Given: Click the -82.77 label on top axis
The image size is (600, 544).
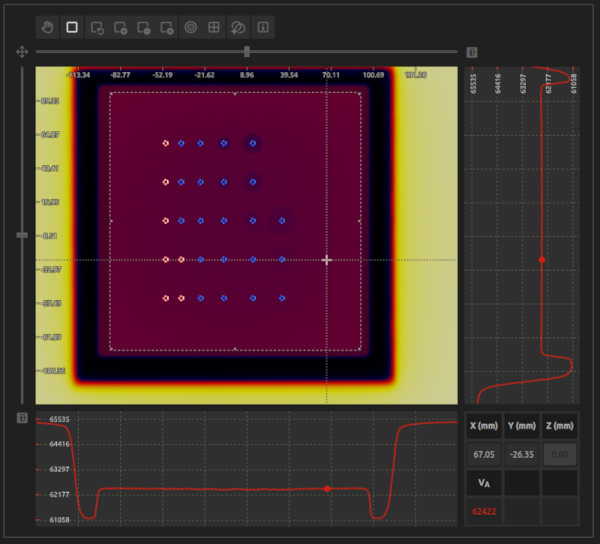Looking at the screenshot, I should 120,75.
